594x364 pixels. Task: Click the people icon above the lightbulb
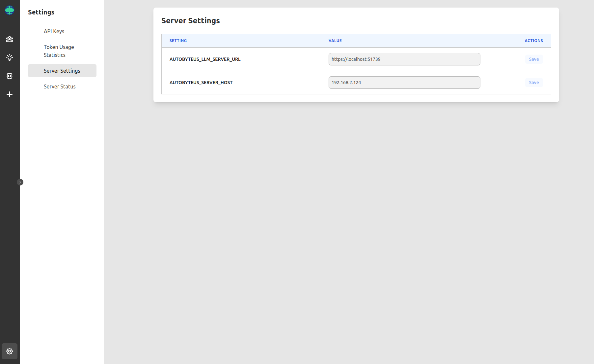10,39
